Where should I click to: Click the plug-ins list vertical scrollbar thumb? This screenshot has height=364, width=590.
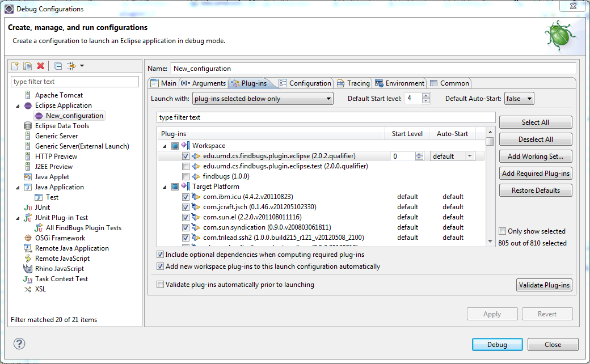coord(490,141)
